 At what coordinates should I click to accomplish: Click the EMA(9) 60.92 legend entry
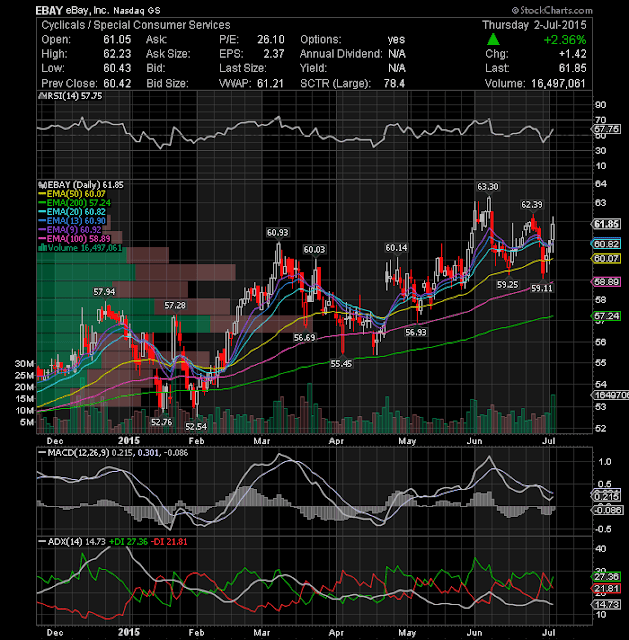point(70,230)
